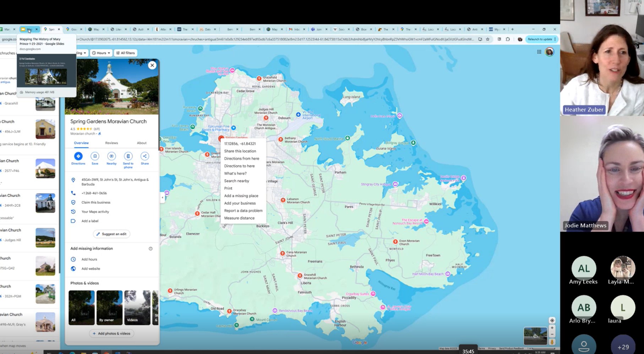Open All filters panel
Screen dimensions: 644x354
125,53
